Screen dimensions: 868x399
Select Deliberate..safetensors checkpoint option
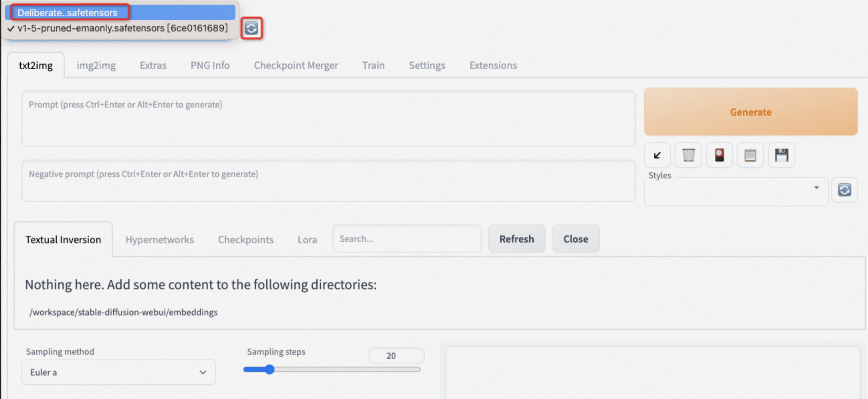tap(68, 13)
